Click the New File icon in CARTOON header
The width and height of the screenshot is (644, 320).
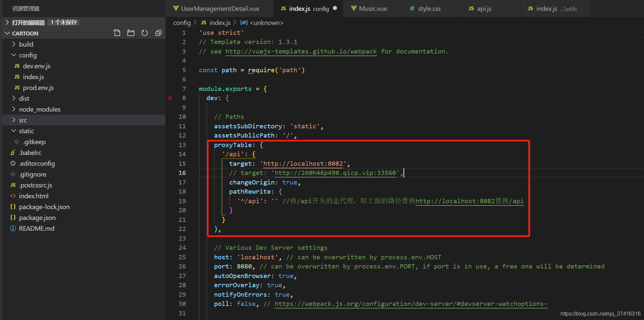coord(117,33)
